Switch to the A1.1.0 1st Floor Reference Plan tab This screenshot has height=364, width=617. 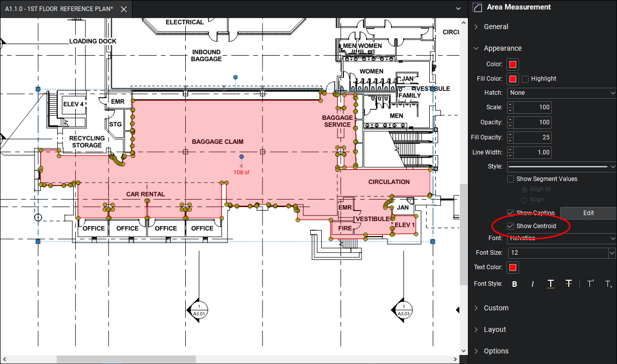pos(59,9)
